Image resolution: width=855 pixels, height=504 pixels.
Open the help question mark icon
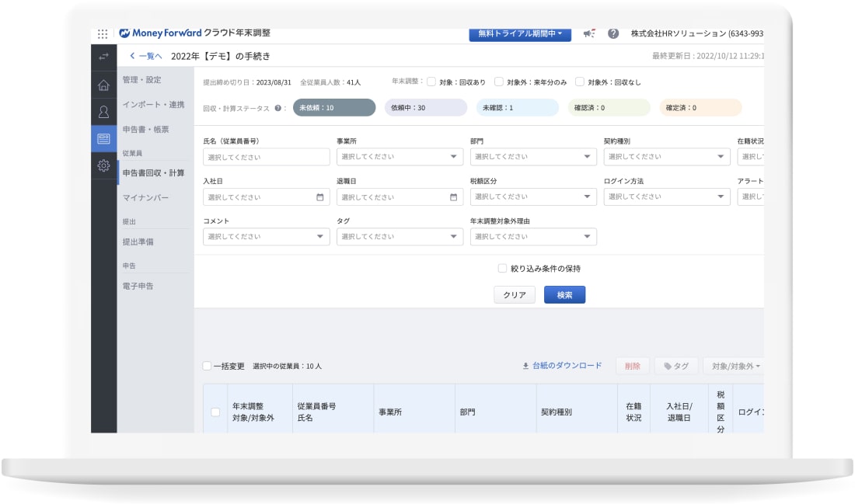(x=613, y=34)
